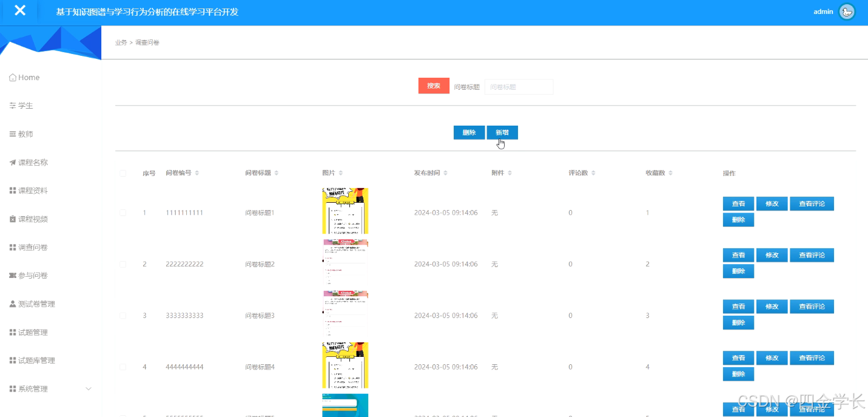Click the 参与问卷 ticket icon

tap(13, 276)
